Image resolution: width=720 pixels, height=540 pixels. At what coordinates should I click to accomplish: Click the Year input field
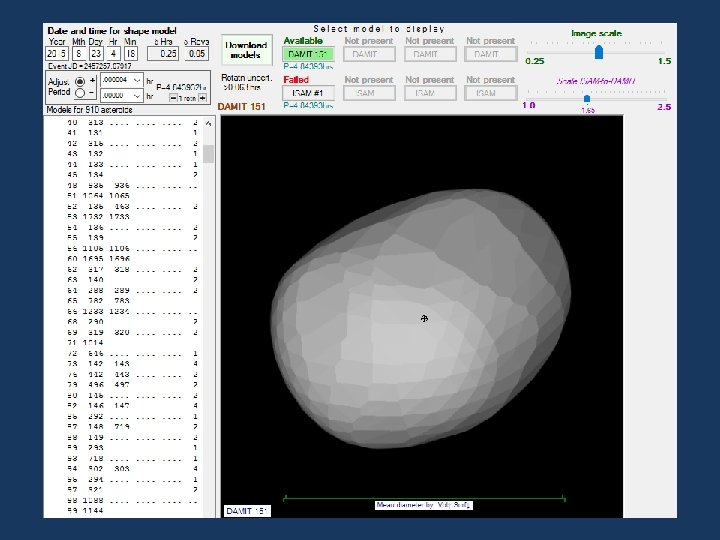point(56,54)
